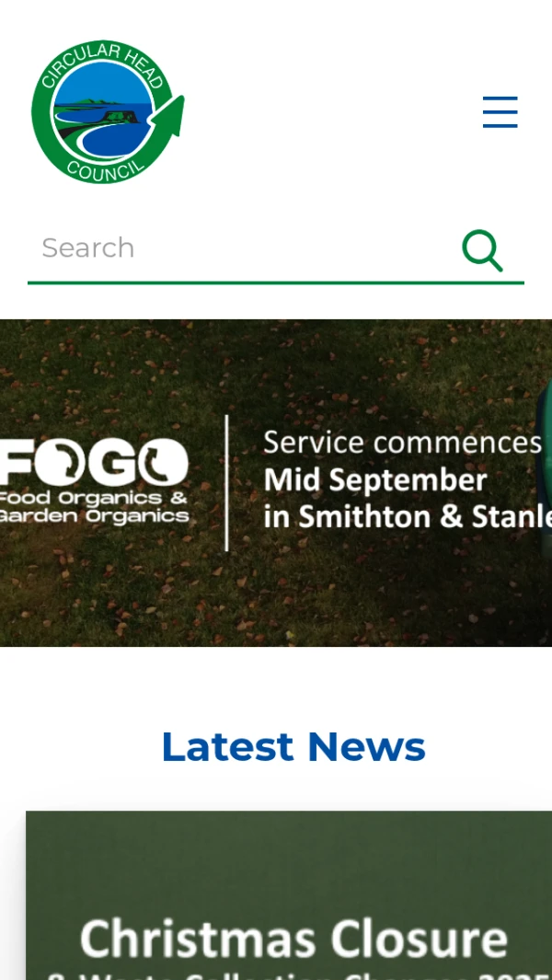Click the blue coastal scene inside the logo
Screen dimensions: 552x980
103,112
